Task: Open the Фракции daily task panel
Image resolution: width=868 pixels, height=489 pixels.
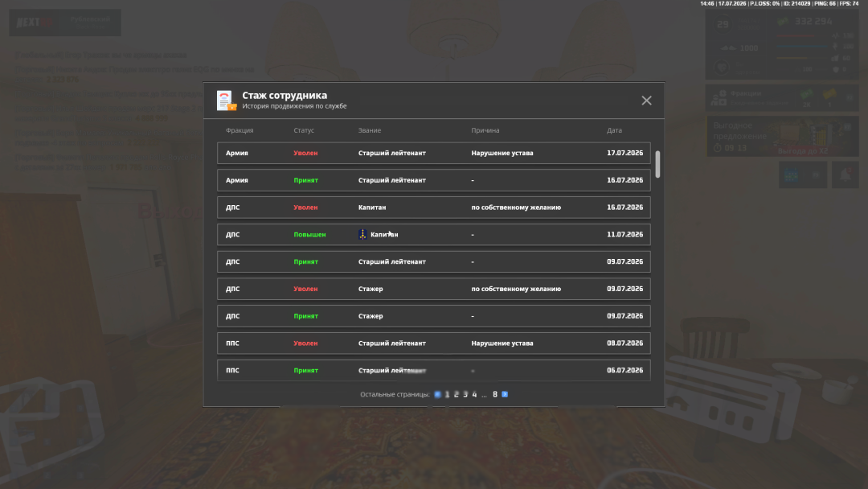Action: [x=782, y=98]
